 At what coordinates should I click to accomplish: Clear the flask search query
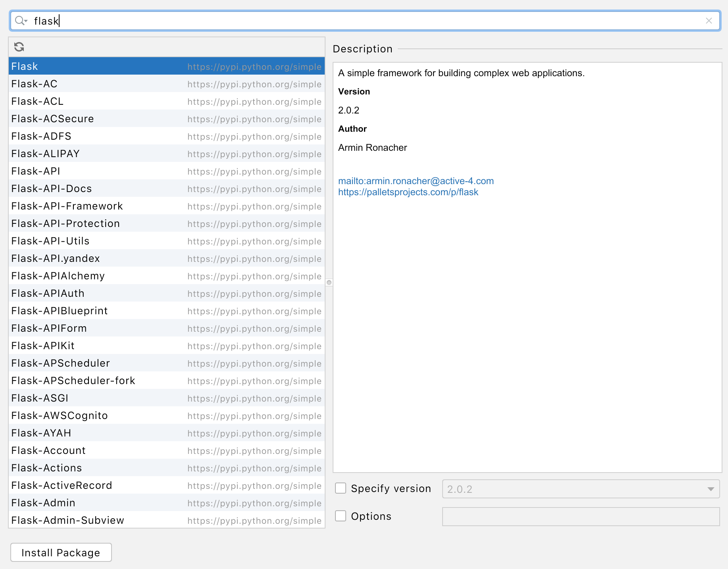[x=710, y=21]
